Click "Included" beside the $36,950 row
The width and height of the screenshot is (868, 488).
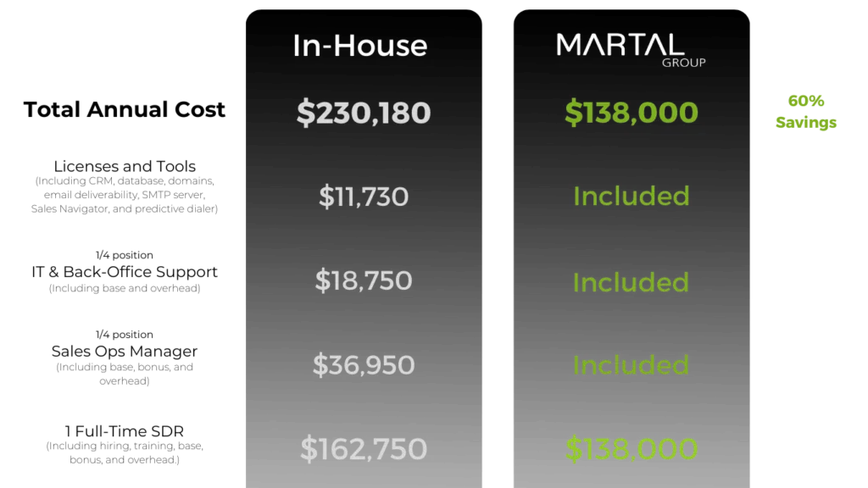(x=631, y=365)
